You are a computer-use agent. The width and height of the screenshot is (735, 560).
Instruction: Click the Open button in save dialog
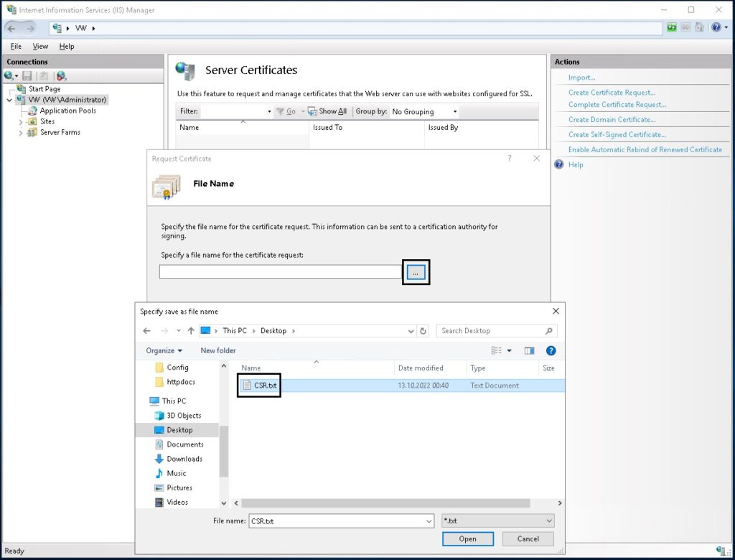pos(467,538)
